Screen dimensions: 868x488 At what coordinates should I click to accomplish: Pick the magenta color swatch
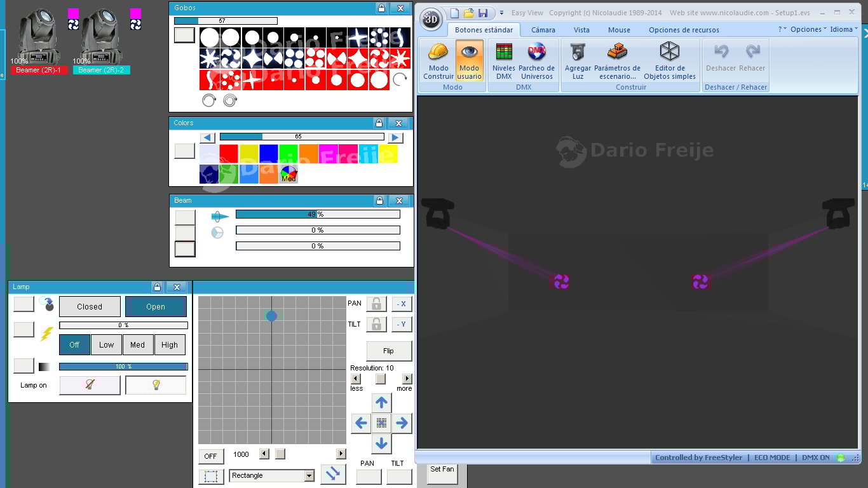pos(328,154)
